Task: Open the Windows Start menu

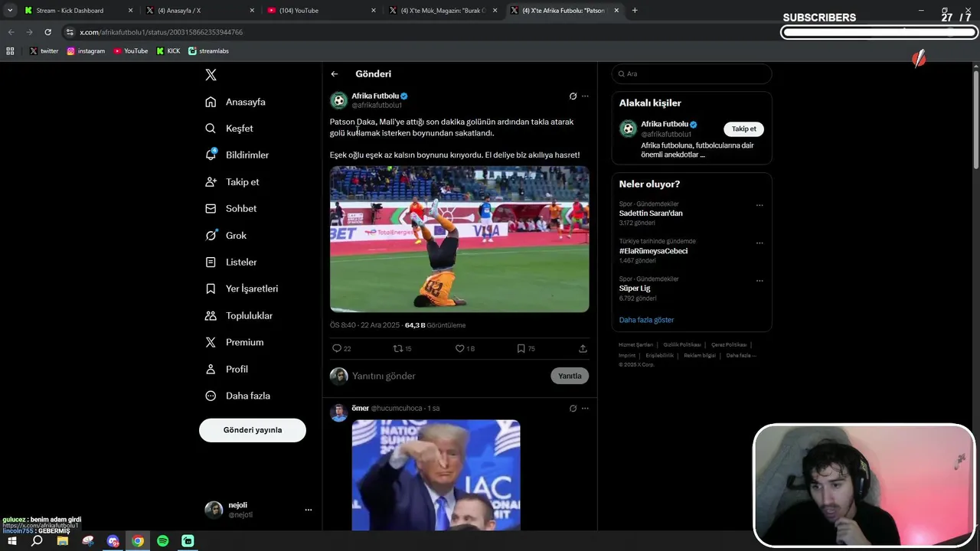Action: point(11,541)
